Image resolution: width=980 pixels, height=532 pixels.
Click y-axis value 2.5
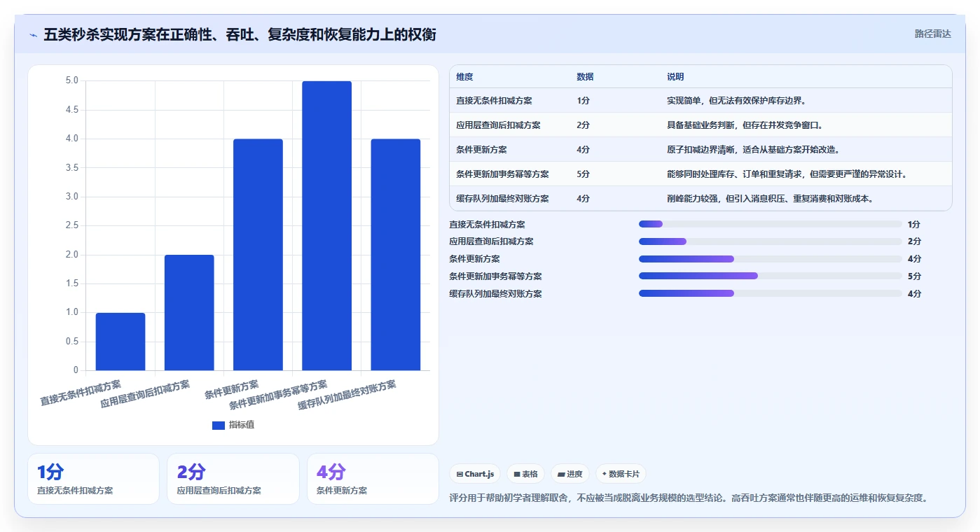coord(72,225)
